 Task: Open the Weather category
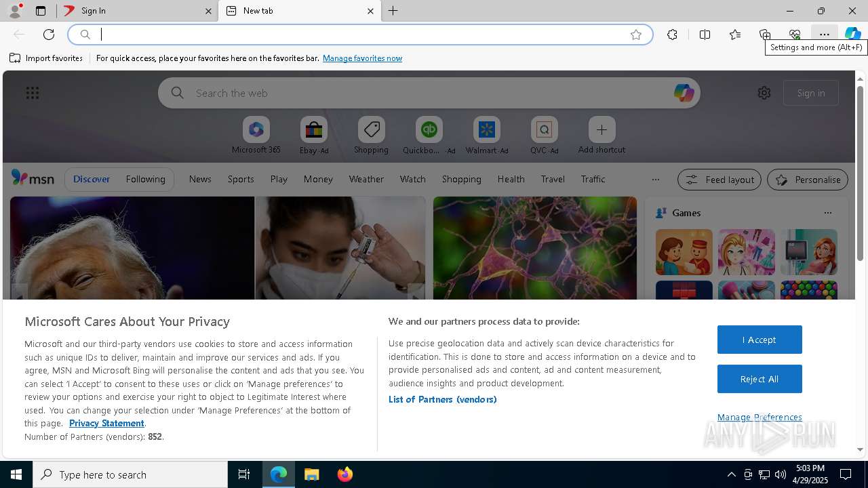[366, 179]
